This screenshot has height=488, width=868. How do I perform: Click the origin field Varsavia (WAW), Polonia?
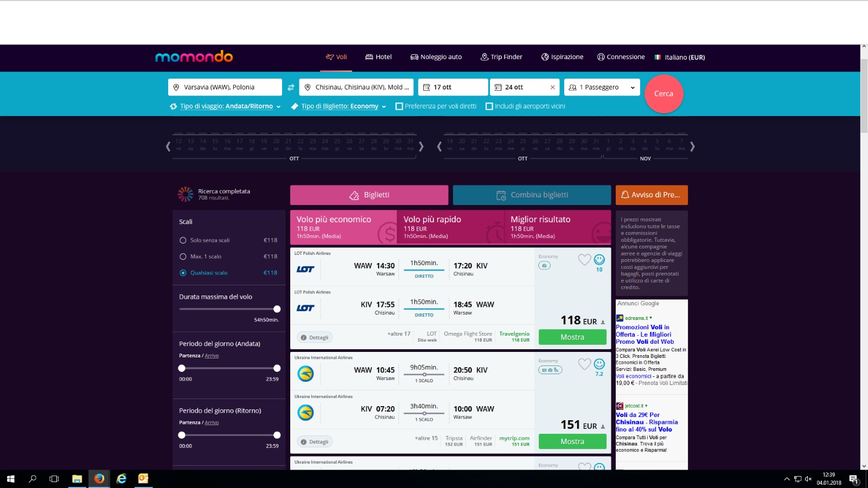coord(225,87)
